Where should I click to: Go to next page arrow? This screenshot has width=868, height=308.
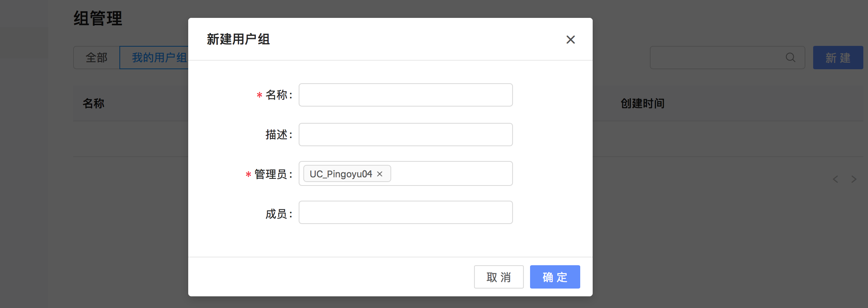[854, 179]
